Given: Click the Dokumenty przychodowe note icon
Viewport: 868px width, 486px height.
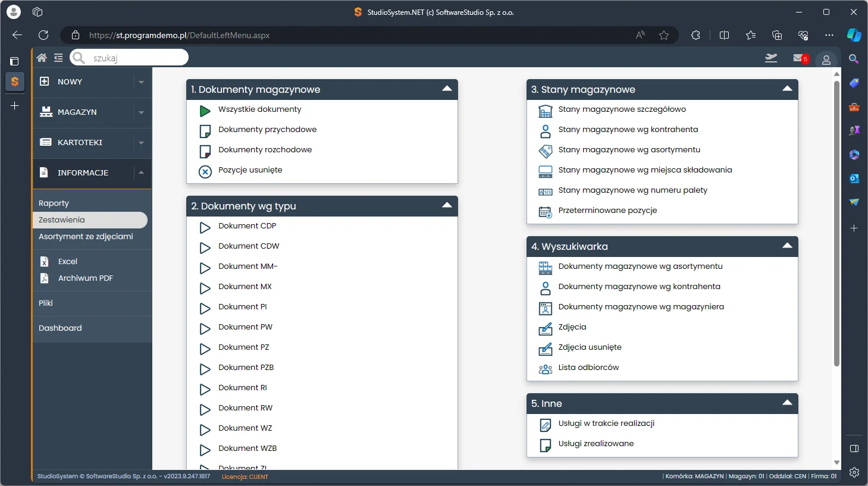Looking at the screenshot, I should tap(205, 131).
